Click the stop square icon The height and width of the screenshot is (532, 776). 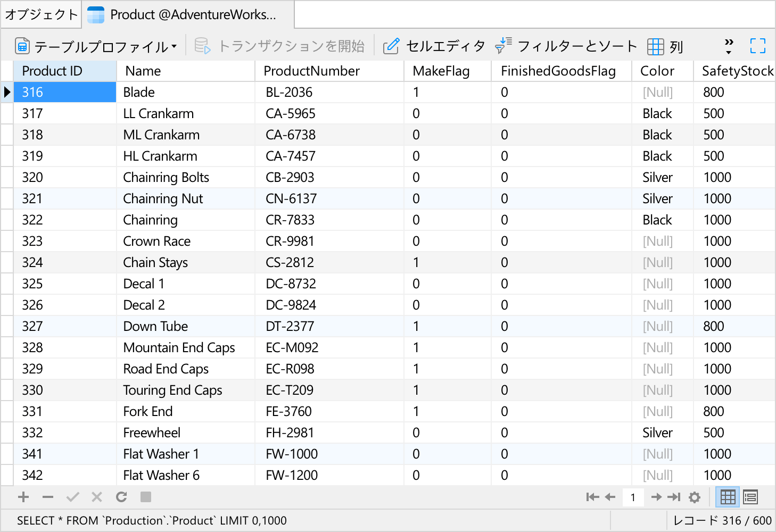point(146,497)
